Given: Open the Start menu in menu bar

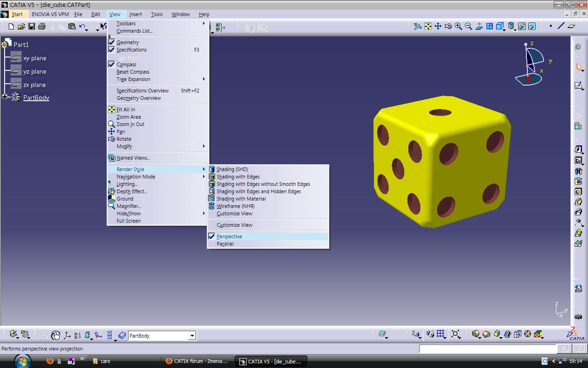Looking at the screenshot, I should point(17,14).
